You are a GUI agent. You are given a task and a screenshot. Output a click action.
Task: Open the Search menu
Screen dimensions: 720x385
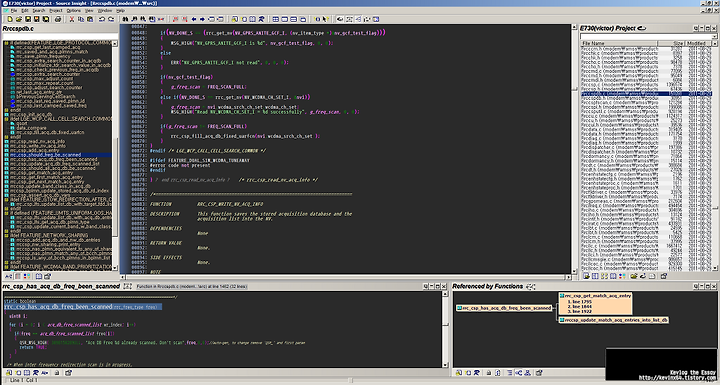click(x=39, y=11)
